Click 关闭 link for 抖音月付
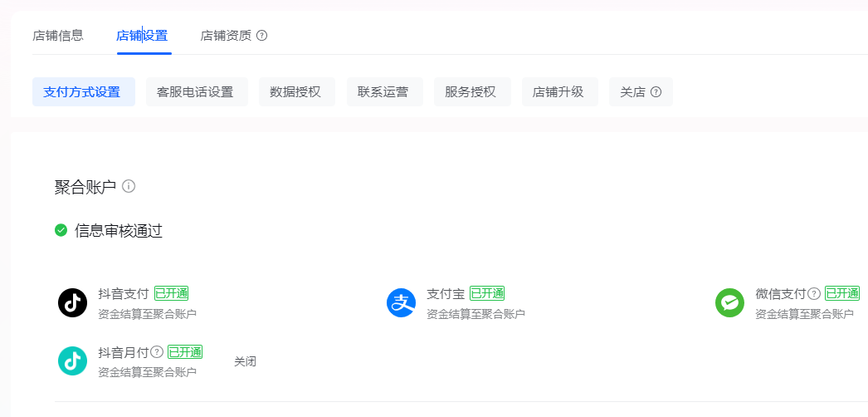This screenshot has height=417, width=868. pos(246,361)
